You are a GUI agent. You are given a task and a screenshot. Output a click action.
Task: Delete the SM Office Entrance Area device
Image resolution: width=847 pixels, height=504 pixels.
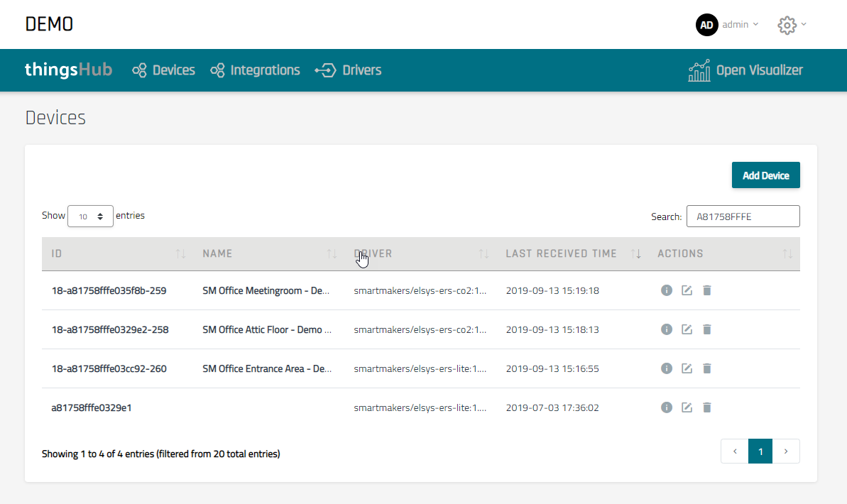tap(706, 368)
